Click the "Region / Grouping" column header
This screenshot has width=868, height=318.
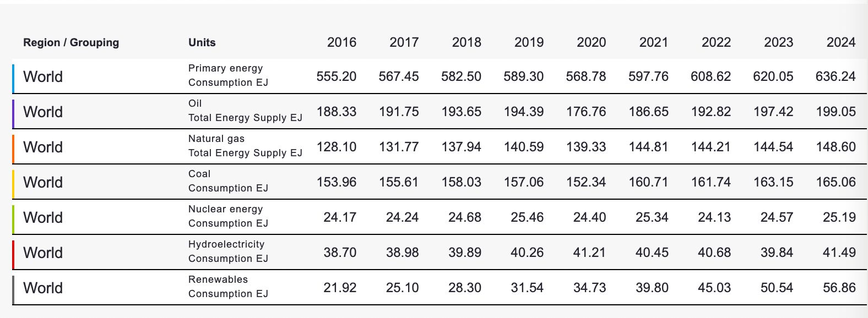(71, 42)
